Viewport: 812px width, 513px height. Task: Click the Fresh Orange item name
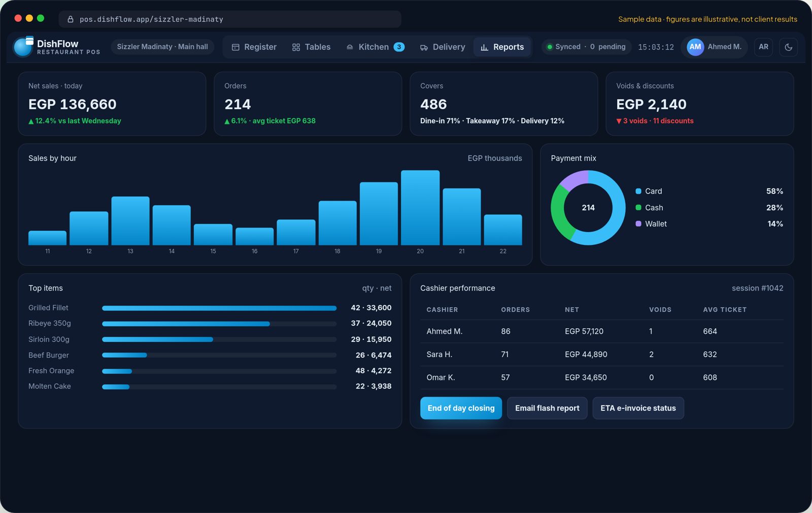tap(51, 371)
